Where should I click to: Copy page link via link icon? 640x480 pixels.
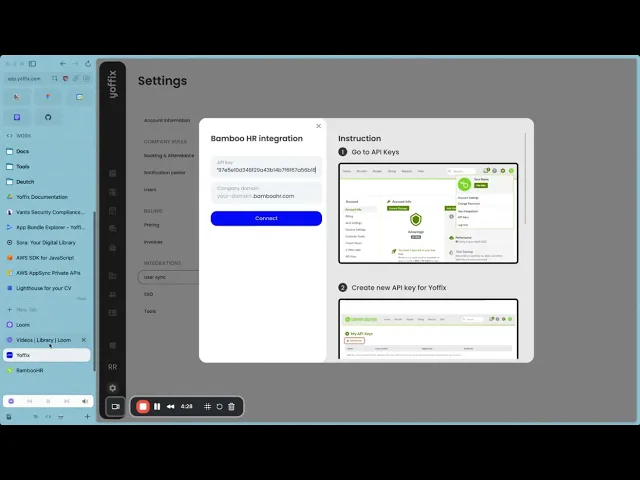click(x=76, y=78)
